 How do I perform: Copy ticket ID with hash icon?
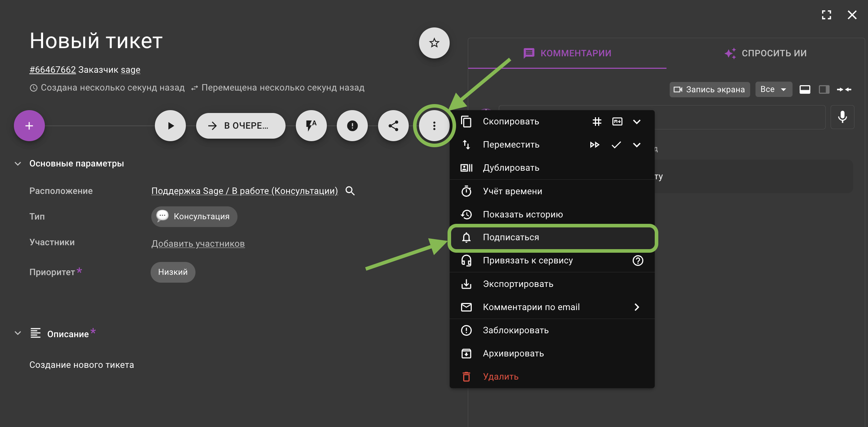597,122
